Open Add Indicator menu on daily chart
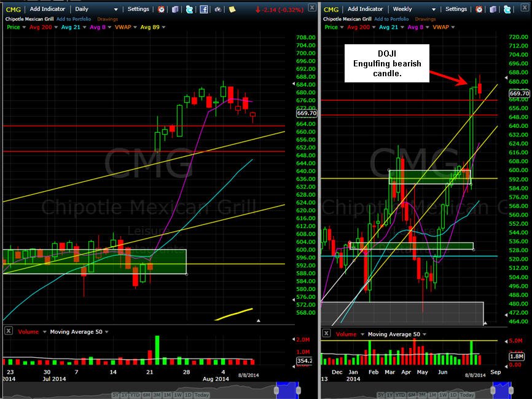This screenshot has height=399, width=532. tap(47, 9)
